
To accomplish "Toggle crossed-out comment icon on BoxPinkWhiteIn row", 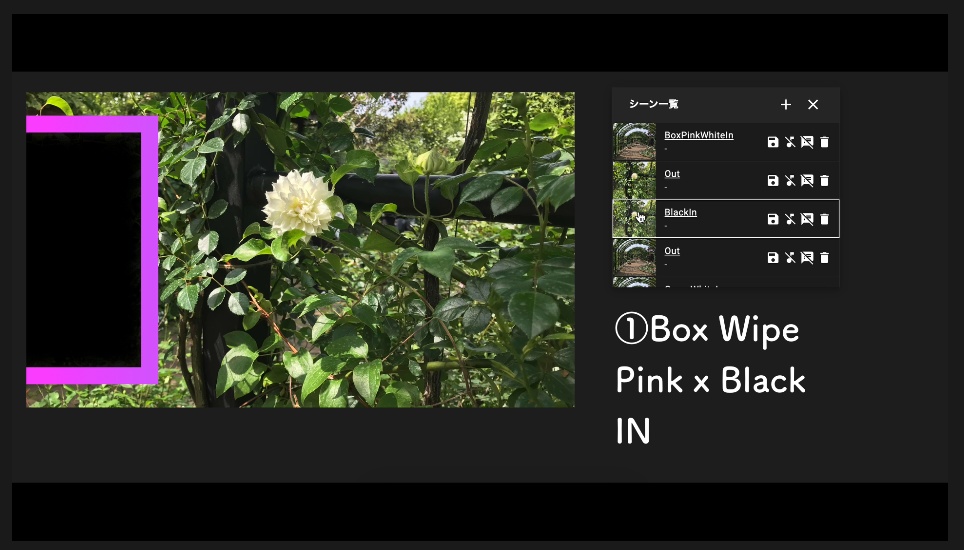I will (807, 142).
